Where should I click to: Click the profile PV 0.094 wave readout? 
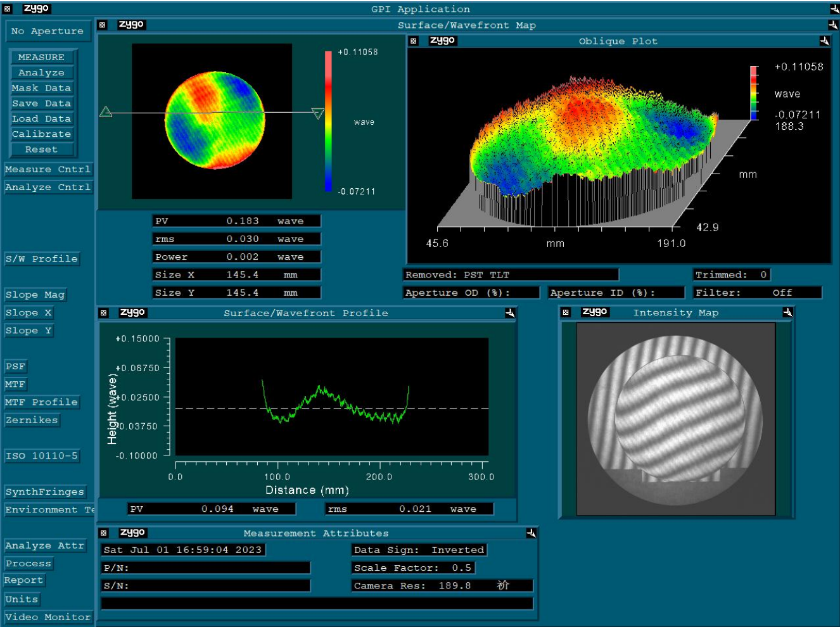[212, 509]
